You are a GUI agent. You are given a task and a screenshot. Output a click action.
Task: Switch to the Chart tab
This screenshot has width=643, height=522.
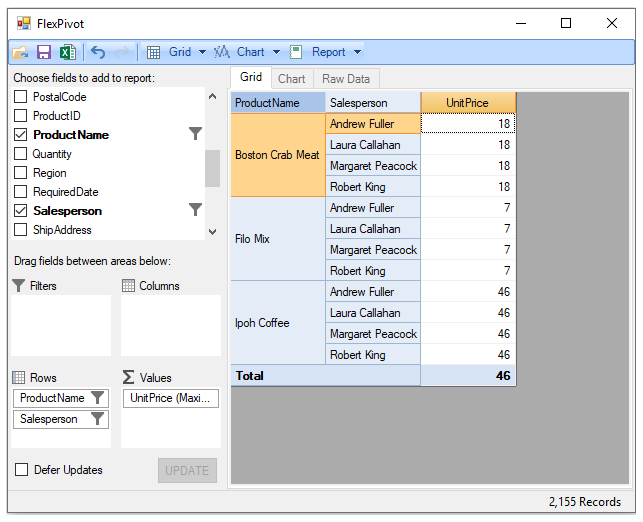[x=291, y=79]
